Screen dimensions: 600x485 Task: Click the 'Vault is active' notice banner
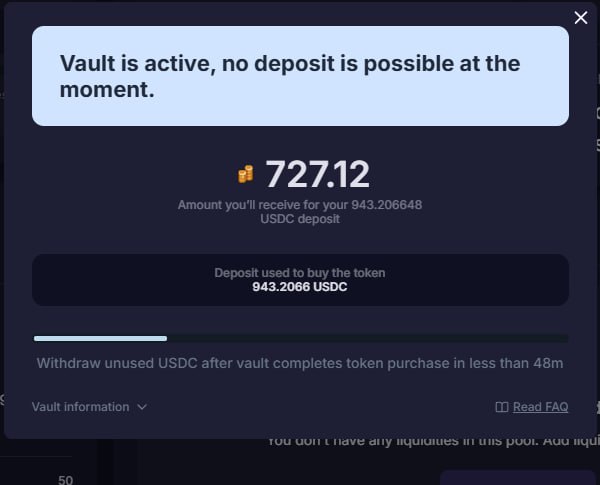tap(300, 76)
